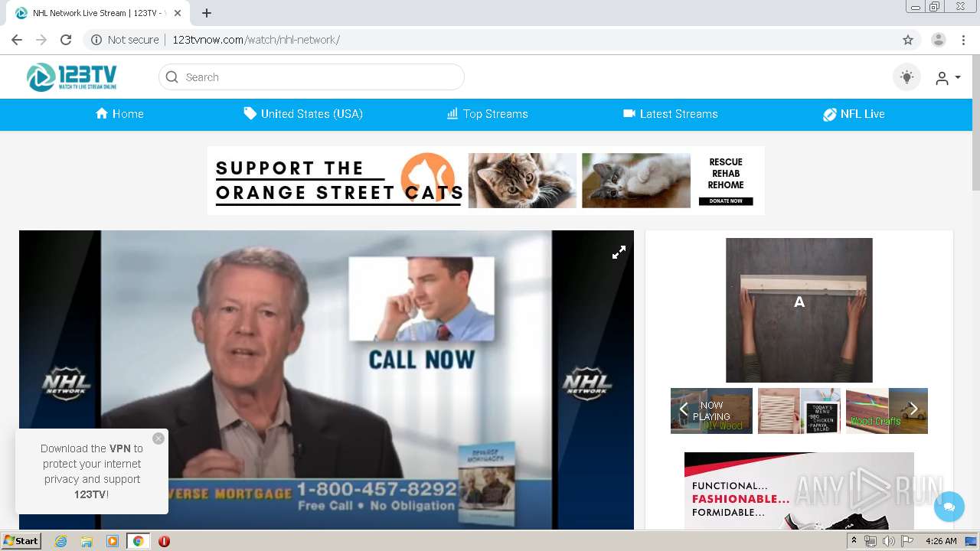Click the sidebar wooden shelf video
This screenshot has width=980, height=551.
point(799,310)
